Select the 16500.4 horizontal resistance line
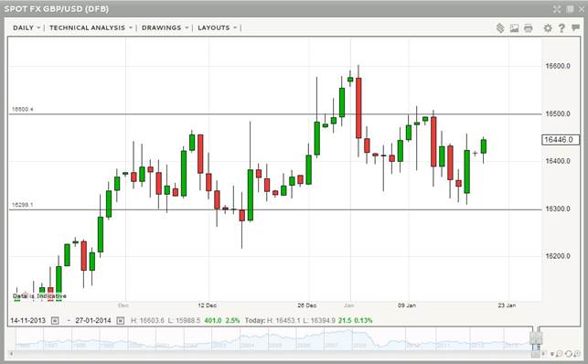Viewport: 588px width, 364px height. click(275, 114)
